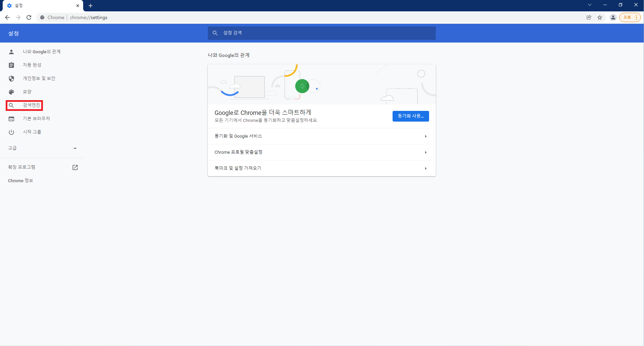Reload the settings page

(29, 17)
